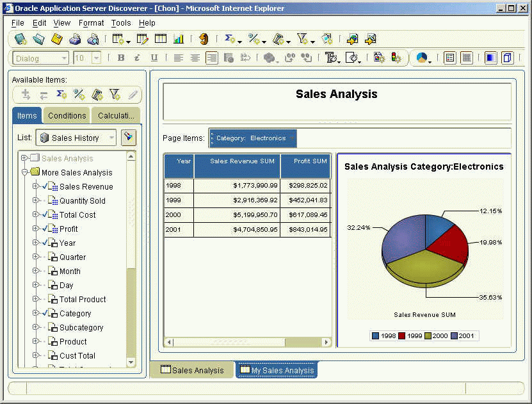Click the wrap text icon
This screenshot has width=532, height=404.
point(245,58)
